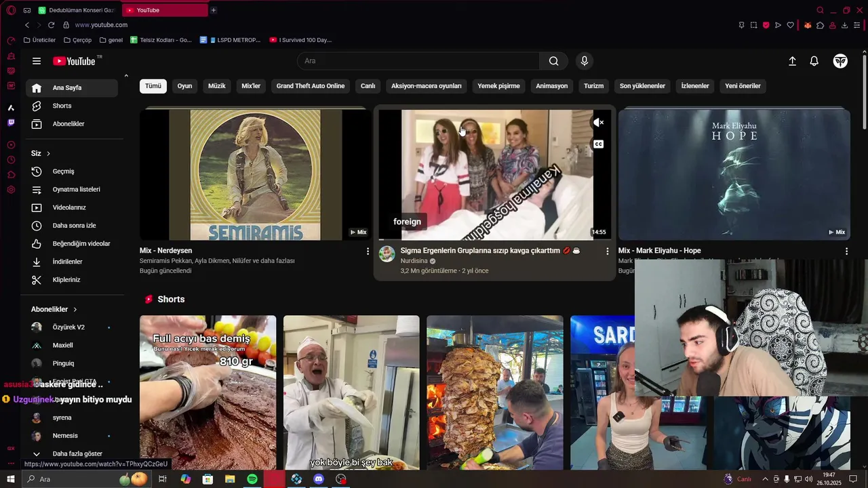Open options for Sigma Ergenlerin video

[x=607, y=251]
